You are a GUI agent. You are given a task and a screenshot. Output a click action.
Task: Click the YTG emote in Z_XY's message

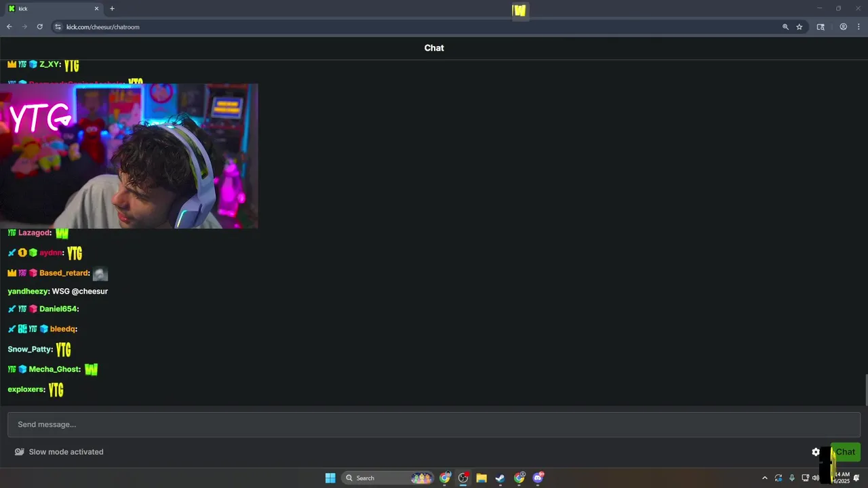click(71, 65)
